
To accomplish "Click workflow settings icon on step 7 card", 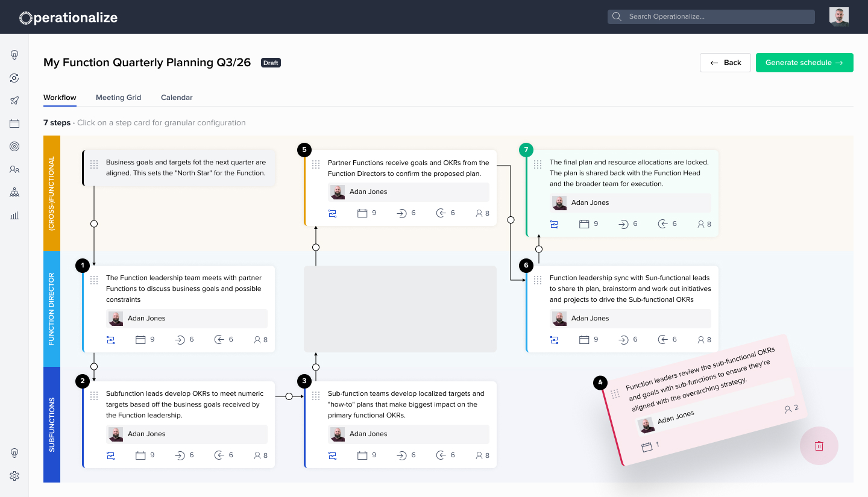I will (x=554, y=224).
